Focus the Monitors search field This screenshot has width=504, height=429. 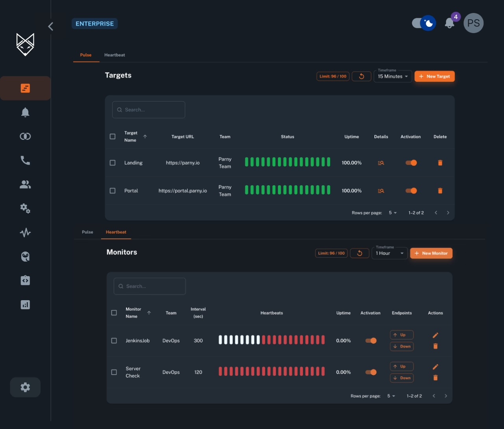tap(150, 286)
